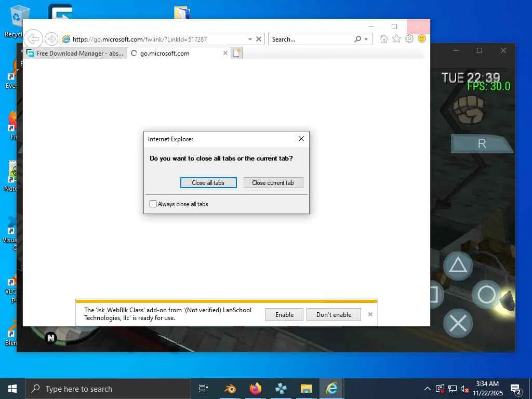
Task: Click the muted volume tray icon
Action: [464, 389]
